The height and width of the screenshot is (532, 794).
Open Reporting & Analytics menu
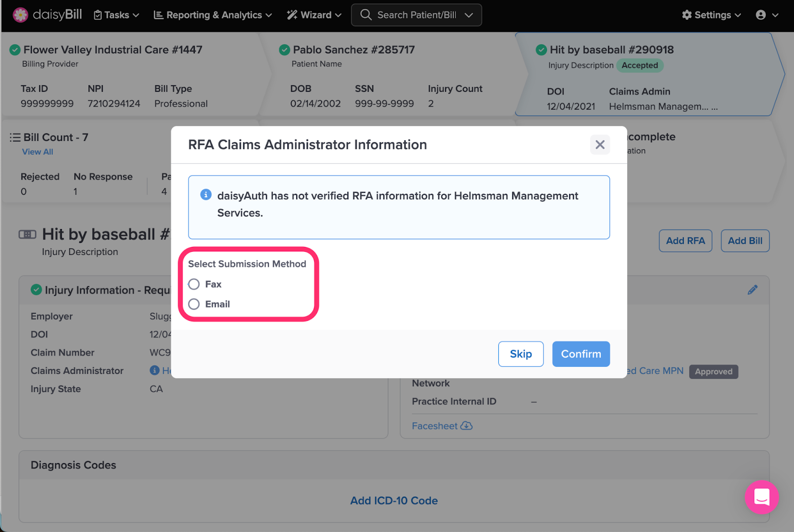(x=213, y=15)
